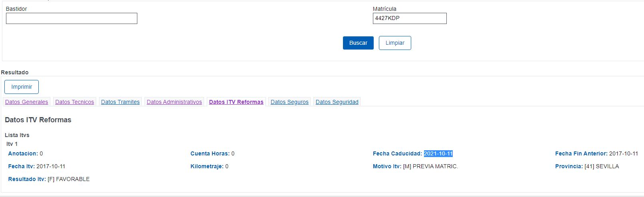Click the highlighted Fecha Caducidad date 2021-10-11
Viewport: 644px width, 197px height.
coord(438,153)
